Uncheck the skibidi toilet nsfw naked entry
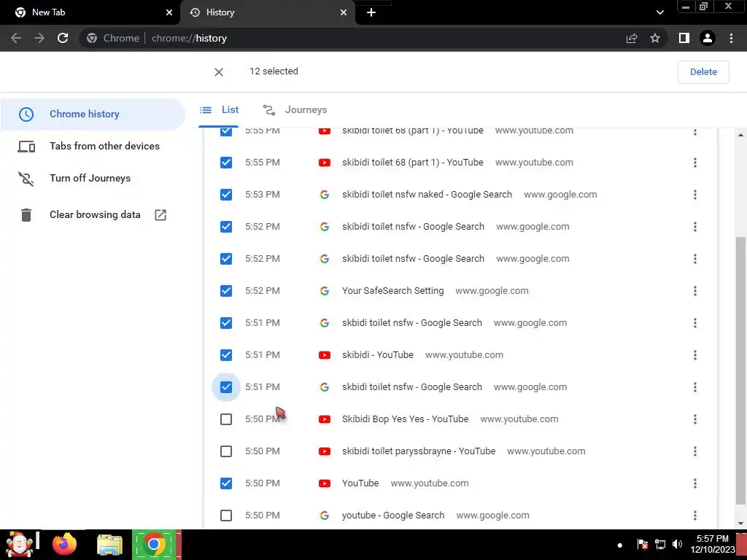 226,194
